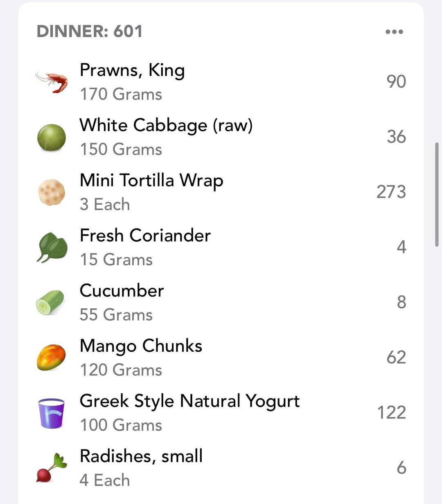Click the DINNER: 601 header

(90, 32)
